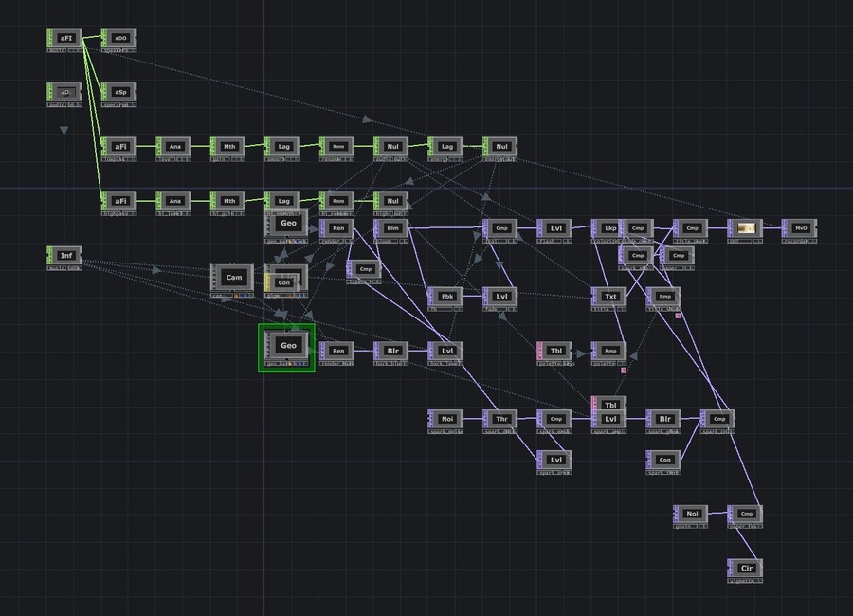Select the aDO audio device out node

[x=119, y=38]
